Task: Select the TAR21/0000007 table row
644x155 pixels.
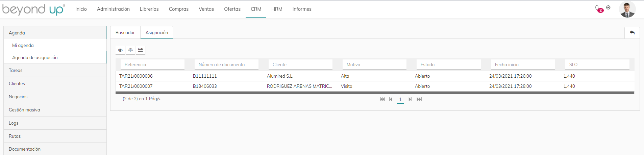Action: [x=375, y=86]
